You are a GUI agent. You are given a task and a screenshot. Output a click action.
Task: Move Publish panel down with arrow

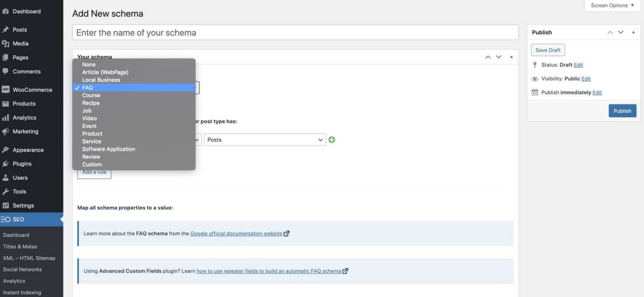621,32
